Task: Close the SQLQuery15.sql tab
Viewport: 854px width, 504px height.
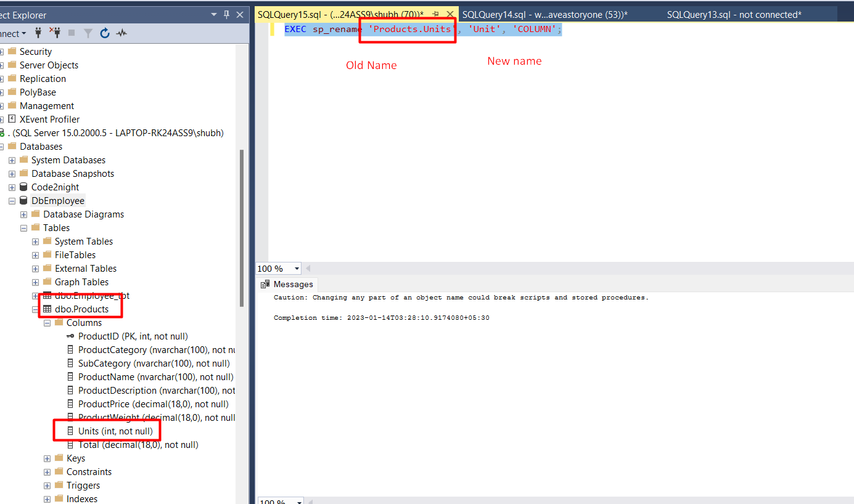Action: 450,14
